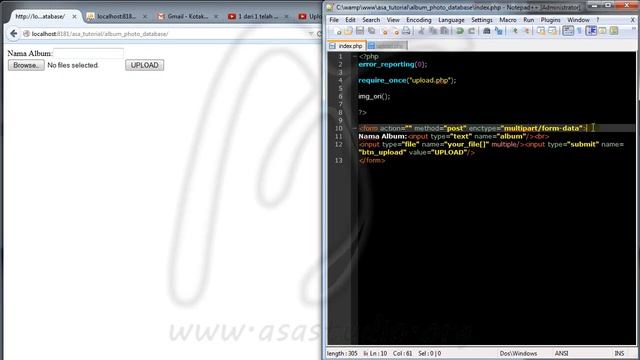
Task: Open the File menu in Notepad++
Action: (334, 20)
